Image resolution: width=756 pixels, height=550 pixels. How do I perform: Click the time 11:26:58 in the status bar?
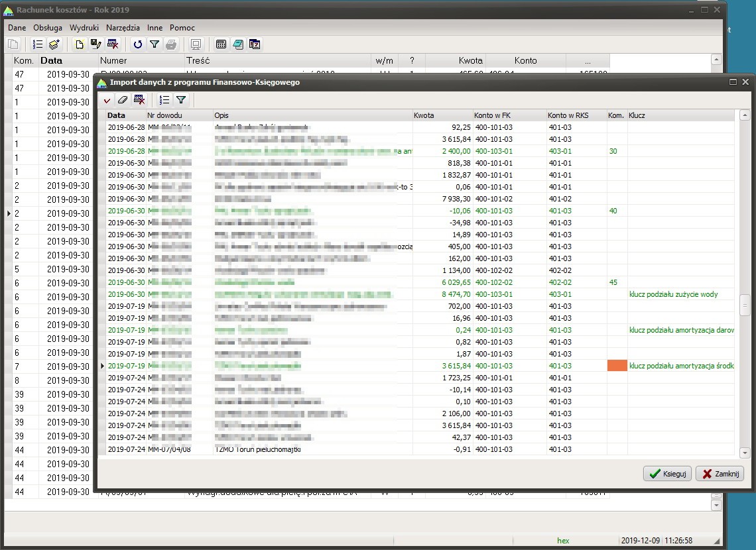pos(678,541)
